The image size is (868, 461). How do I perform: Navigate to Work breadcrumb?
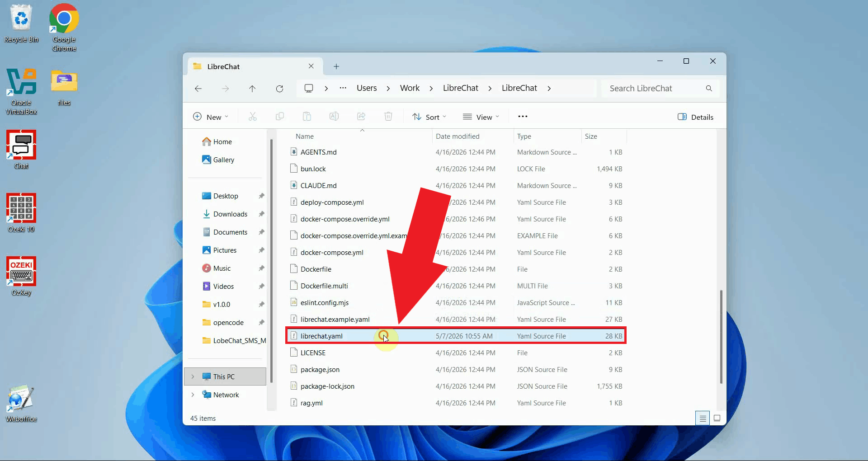pos(410,88)
